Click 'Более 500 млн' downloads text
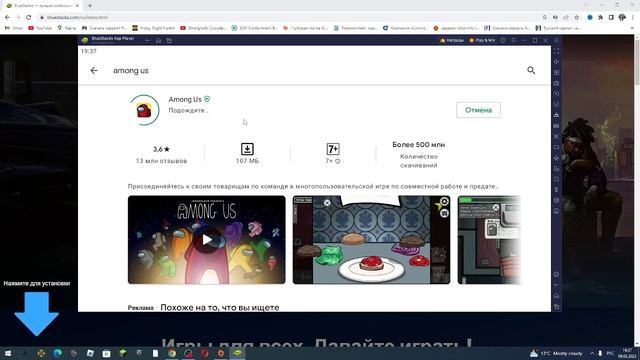Screen dimensions: 640x360 point(419,144)
